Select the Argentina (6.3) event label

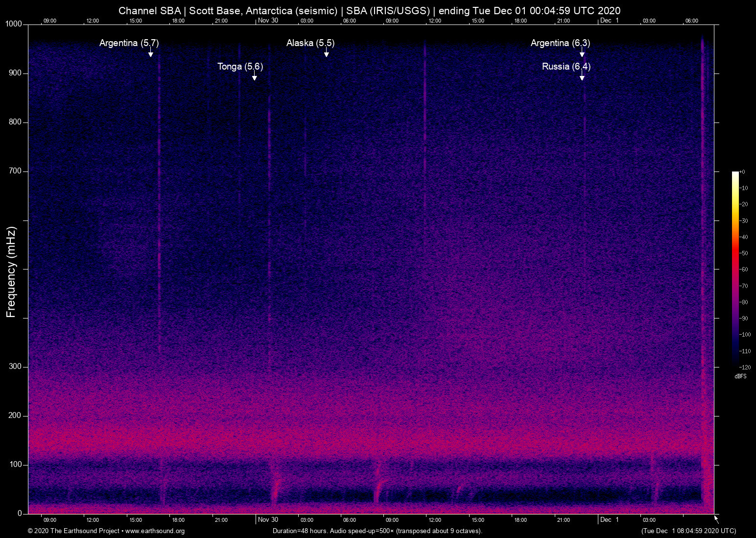point(560,43)
